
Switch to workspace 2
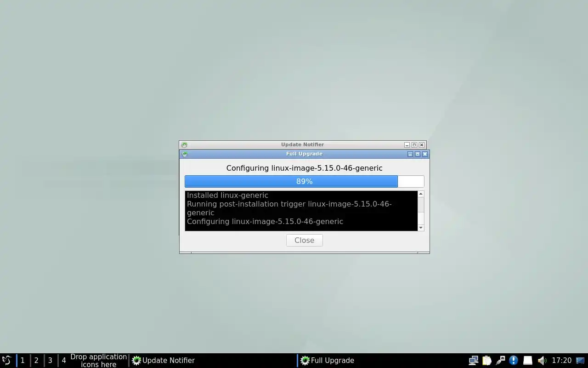pos(36,360)
